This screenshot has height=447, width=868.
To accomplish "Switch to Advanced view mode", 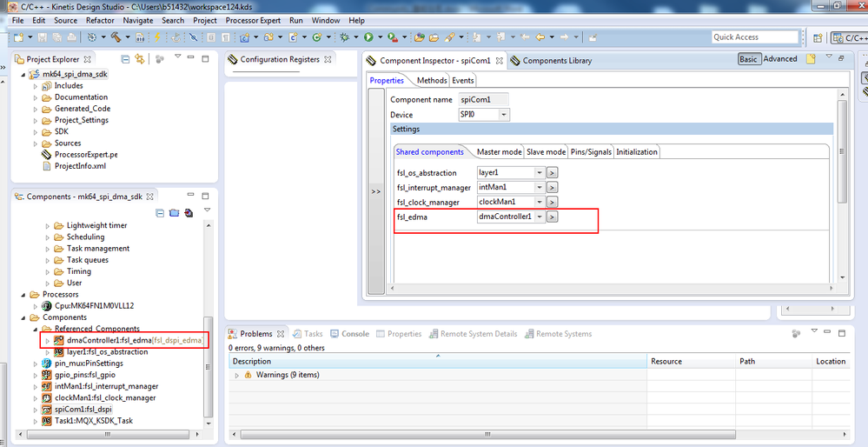I will (780, 59).
